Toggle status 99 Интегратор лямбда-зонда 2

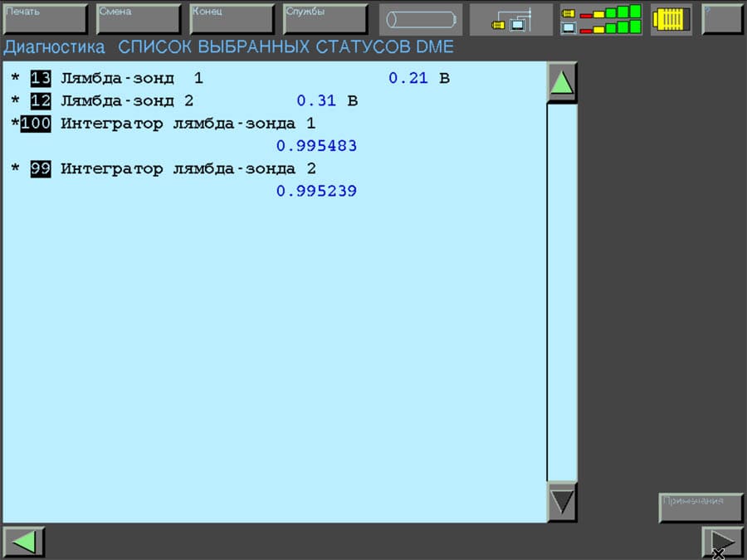(x=41, y=168)
